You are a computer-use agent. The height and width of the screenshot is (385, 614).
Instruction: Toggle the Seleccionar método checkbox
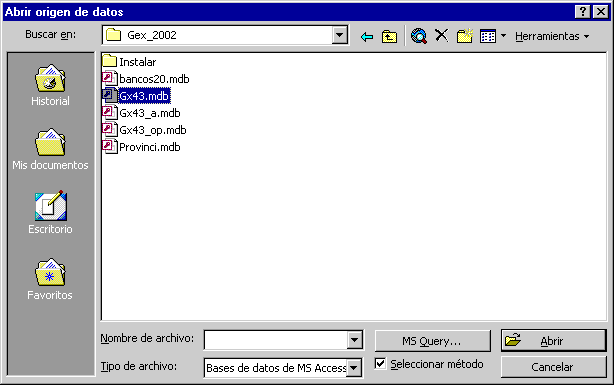(x=380, y=363)
